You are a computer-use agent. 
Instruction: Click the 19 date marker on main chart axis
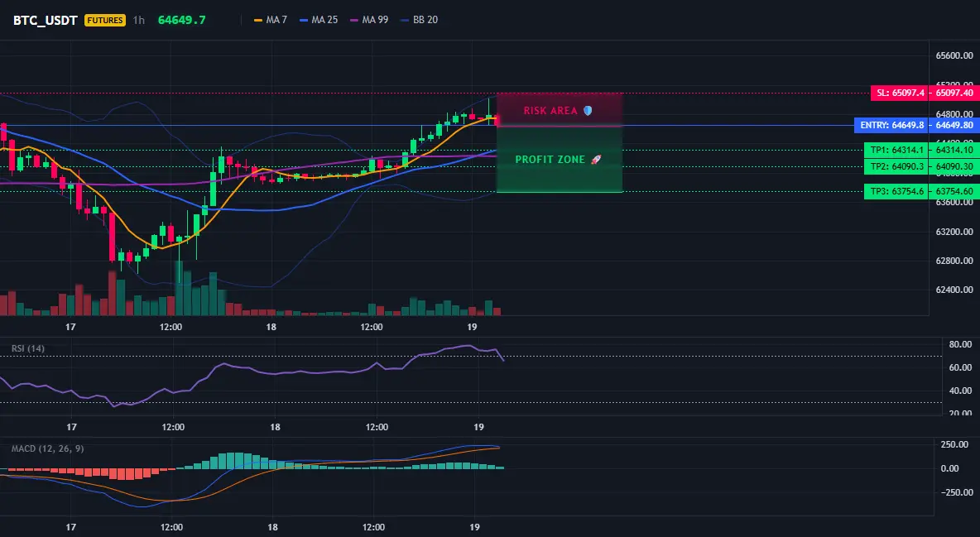pos(472,327)
